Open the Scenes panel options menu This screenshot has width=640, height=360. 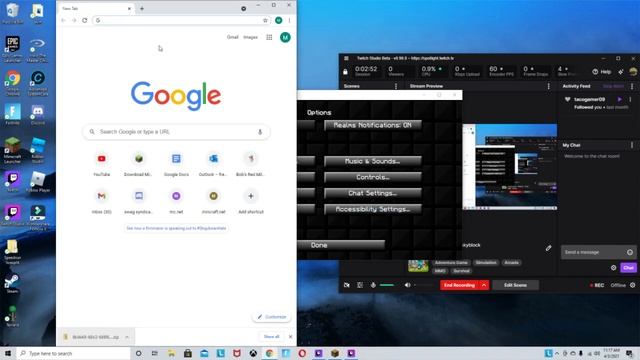[x=396, y=86]
